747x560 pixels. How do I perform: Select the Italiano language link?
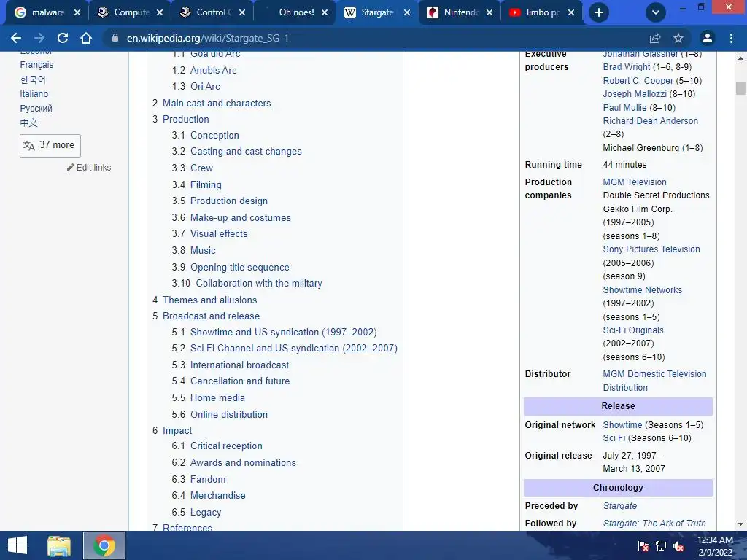point(34,94)
